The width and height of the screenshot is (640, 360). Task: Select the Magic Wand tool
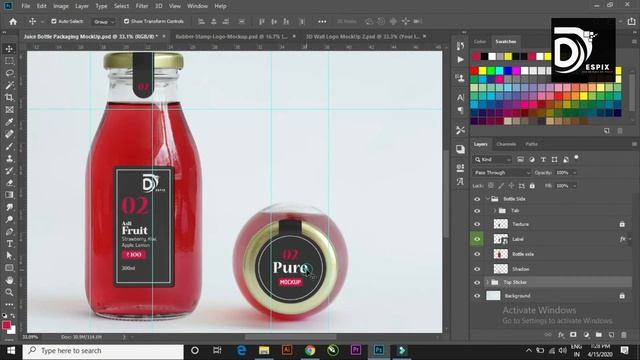point(9,85)
